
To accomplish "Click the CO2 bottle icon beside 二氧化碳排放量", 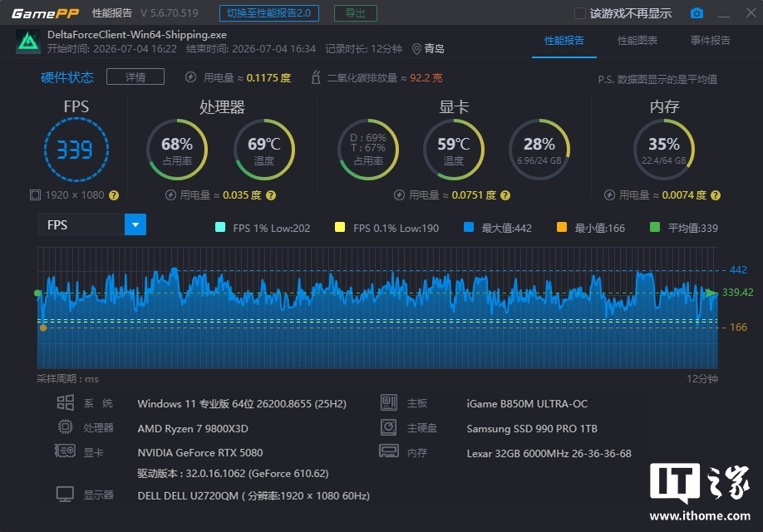I will click(316, 77).
